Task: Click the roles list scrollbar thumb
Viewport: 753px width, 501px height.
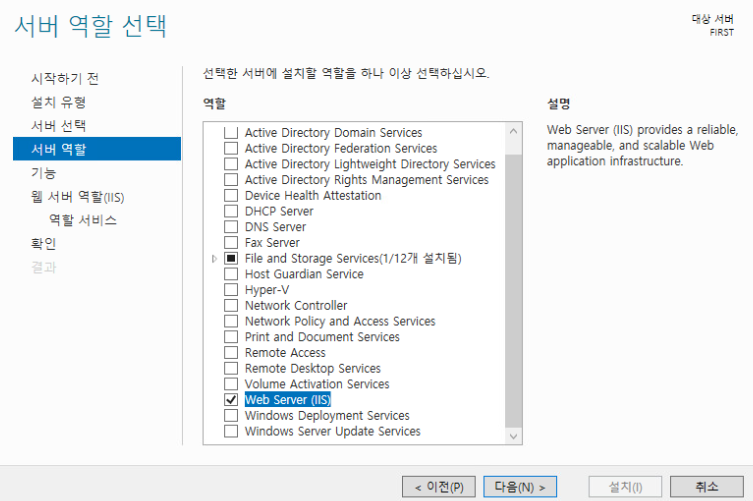Action: click(513, 291)
